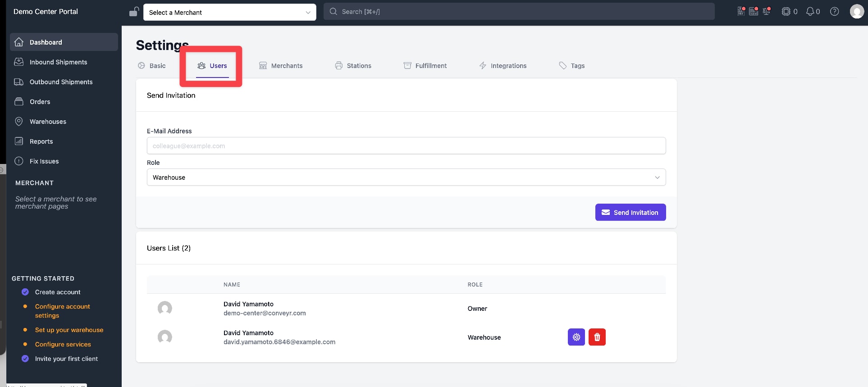Open the user profile avatar menu
The height and width of the screenshot is (387, 868).
click(857, 12)
